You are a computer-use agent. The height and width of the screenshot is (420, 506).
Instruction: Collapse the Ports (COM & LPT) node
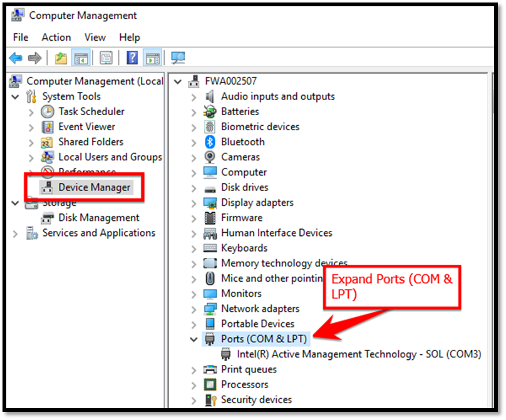click(x=194, y=339)
